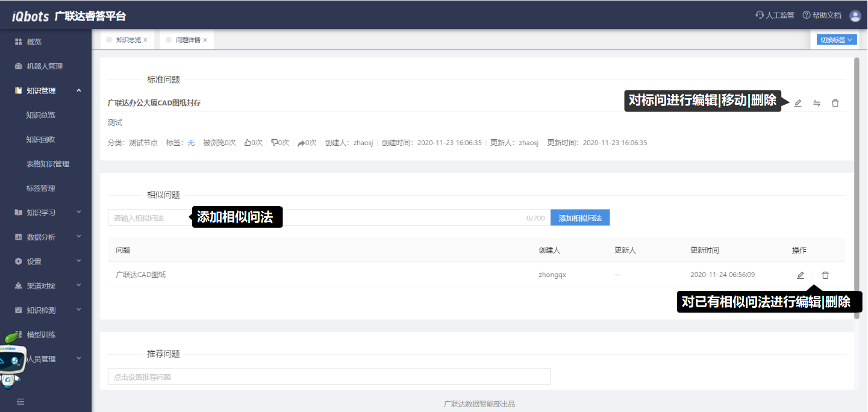Delete the standard question via trash icon

coord(835,103)
